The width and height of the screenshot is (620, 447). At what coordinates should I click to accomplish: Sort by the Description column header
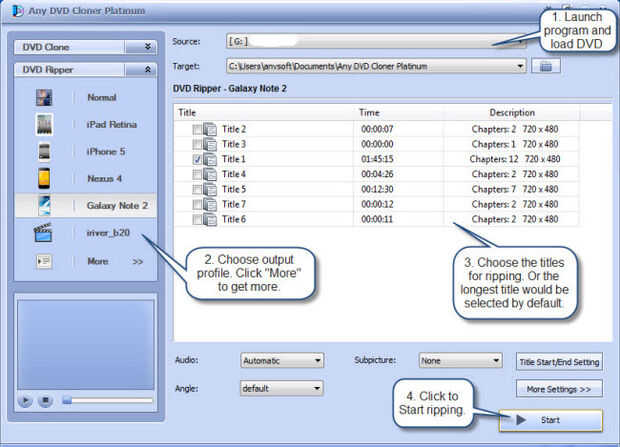pos(512,113)
